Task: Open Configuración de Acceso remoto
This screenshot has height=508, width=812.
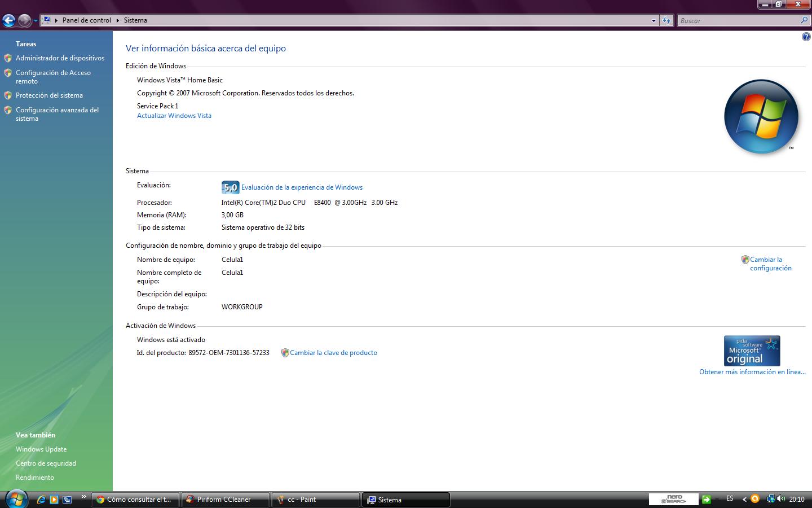Action: (53, 77)
